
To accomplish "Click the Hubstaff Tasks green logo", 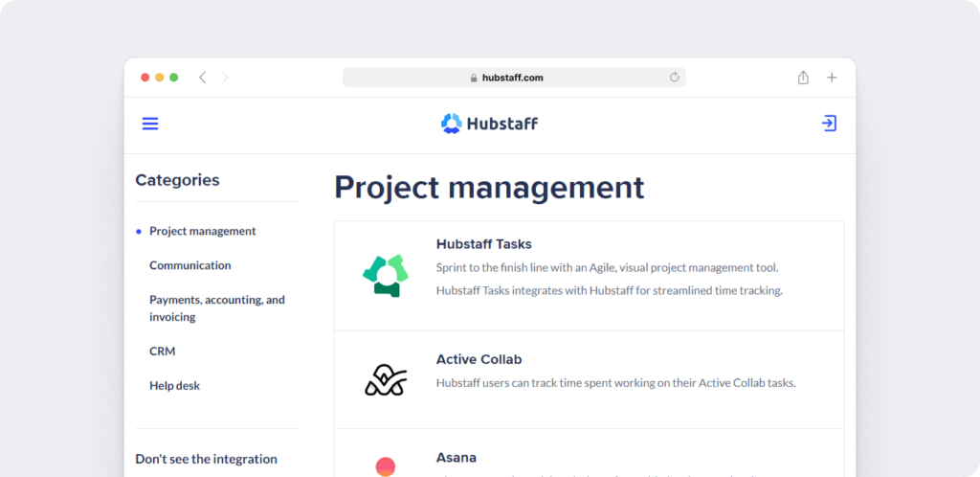I will click(x=386, y=276).
